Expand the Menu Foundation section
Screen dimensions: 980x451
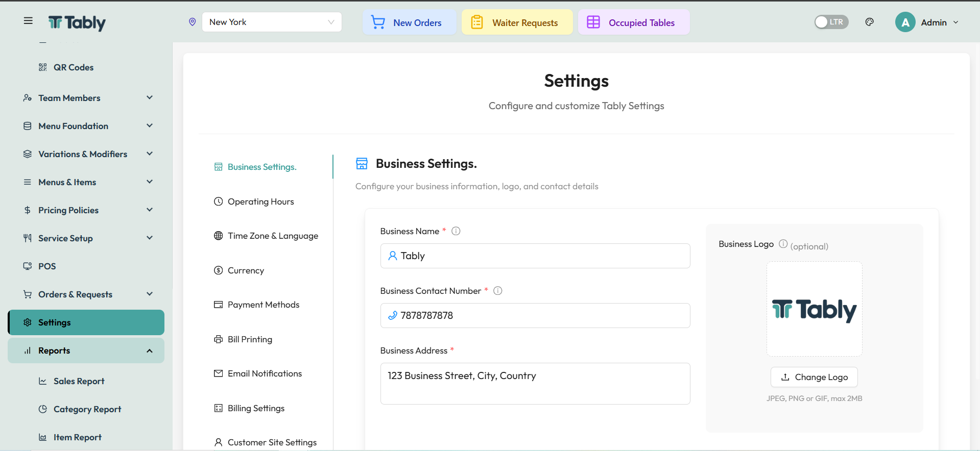tap(86, 126)
